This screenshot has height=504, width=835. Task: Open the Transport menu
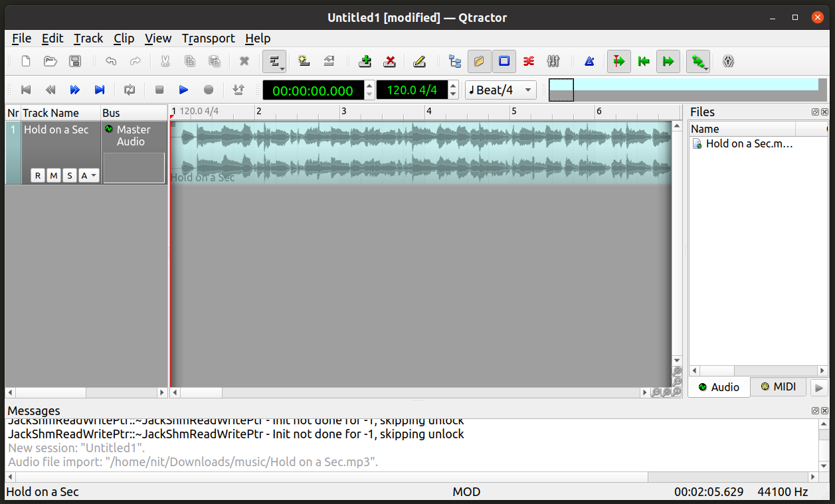pyautogui.click(x=208, y=39)
